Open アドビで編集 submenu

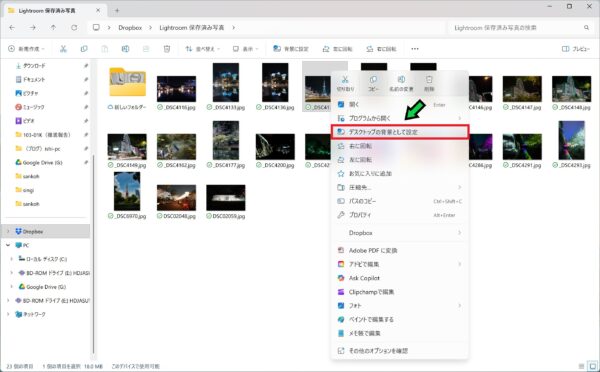click(x=400, y=264)
